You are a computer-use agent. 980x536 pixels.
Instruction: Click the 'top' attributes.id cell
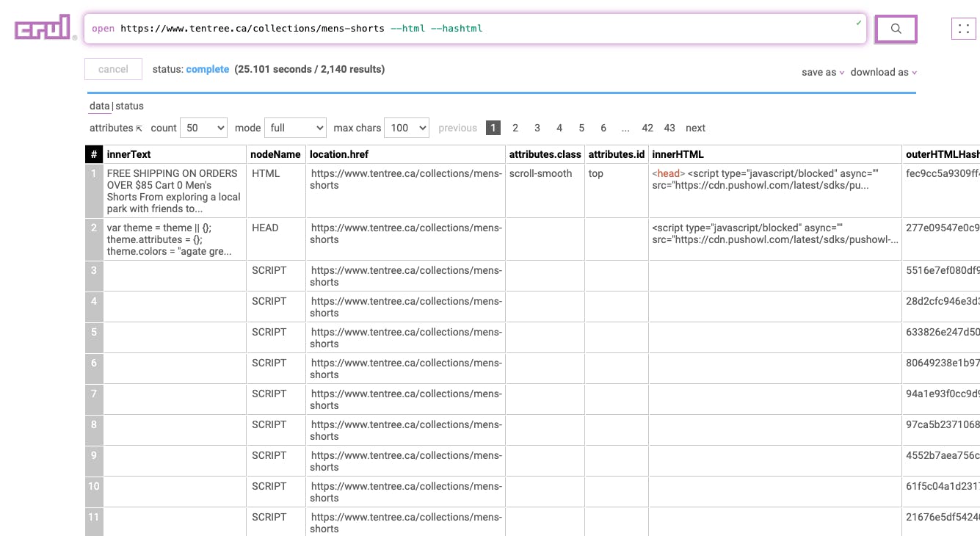click(x=617, y=191)
